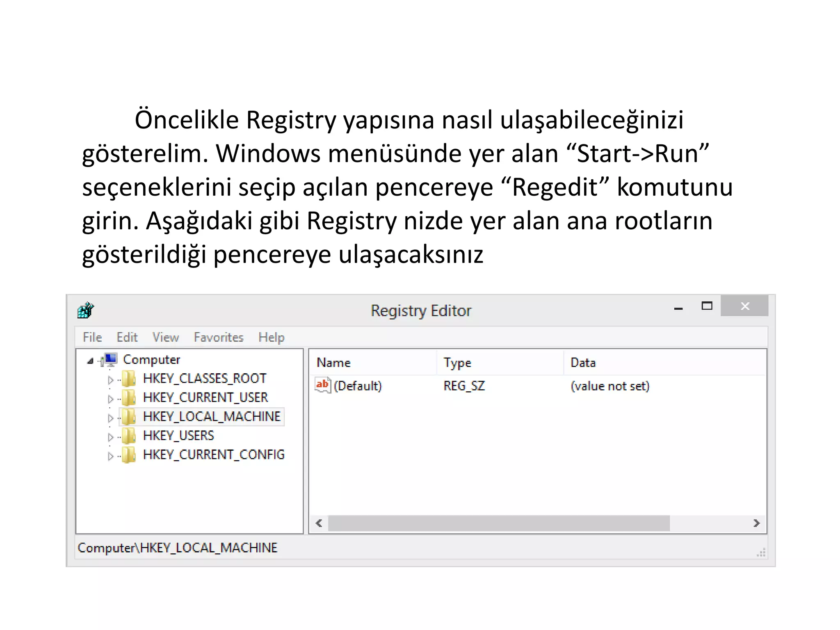This screenshot has height=630, width=840.
Task: Maximize the Registry Editor window
Action: 707,306
